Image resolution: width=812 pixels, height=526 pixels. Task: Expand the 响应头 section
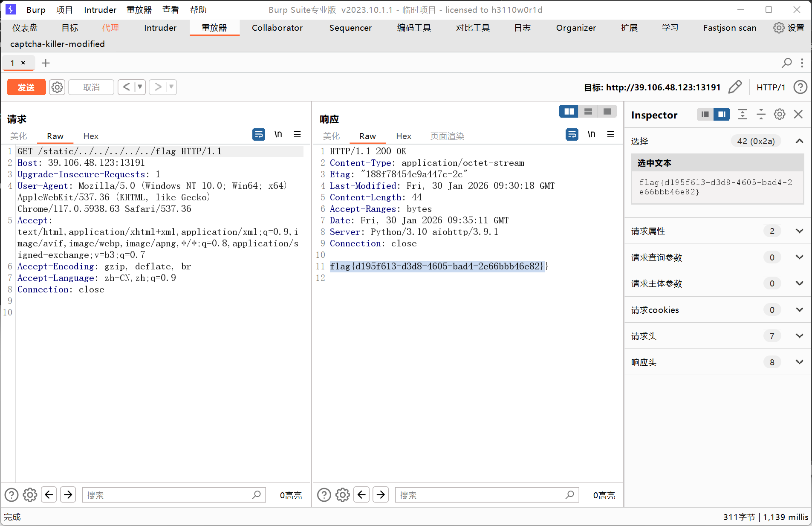pyautogui.click(x=800, y=362)
